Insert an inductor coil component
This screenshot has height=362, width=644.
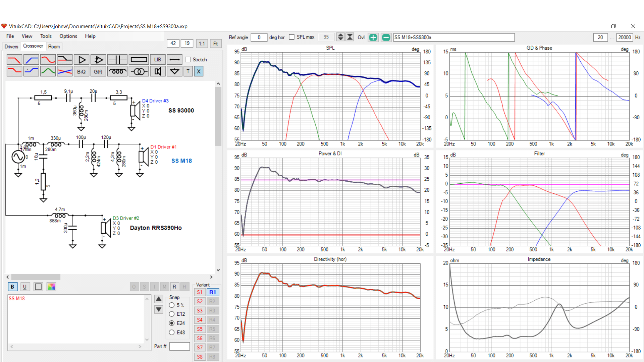pos(117,71)
